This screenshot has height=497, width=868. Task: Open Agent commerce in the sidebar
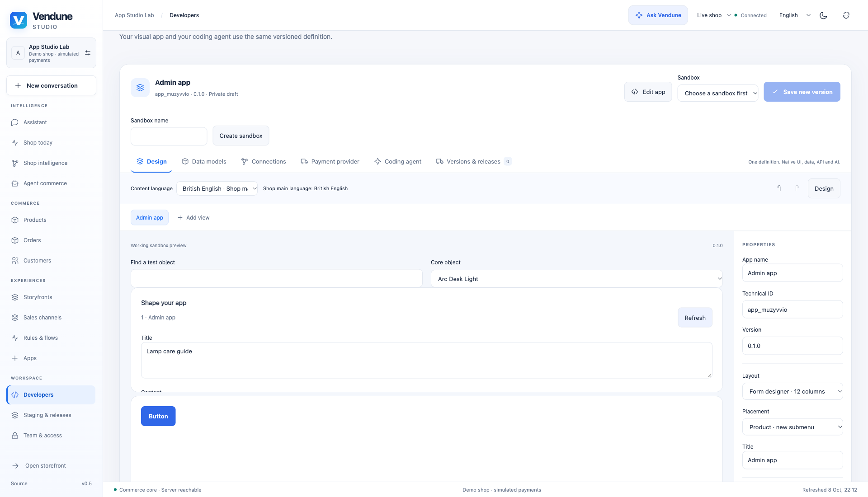51,183
